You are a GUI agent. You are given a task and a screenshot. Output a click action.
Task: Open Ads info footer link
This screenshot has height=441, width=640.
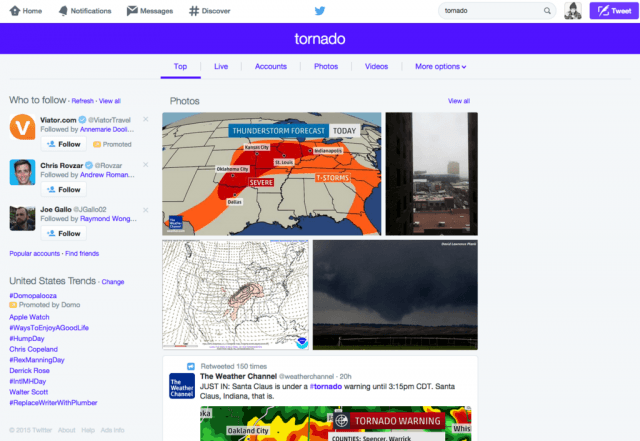pyautogui.click(x=113, y=430)
